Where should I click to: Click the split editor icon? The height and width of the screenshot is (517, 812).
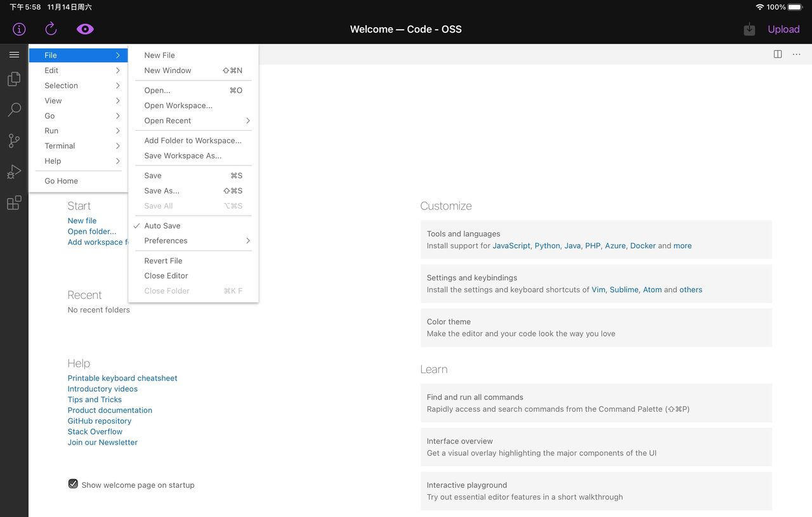(778, 55)
